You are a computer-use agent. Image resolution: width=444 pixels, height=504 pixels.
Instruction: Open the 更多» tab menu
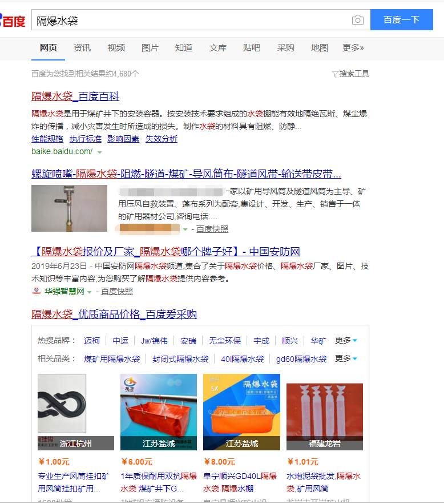pyautogui.click(x=353, y=48)
